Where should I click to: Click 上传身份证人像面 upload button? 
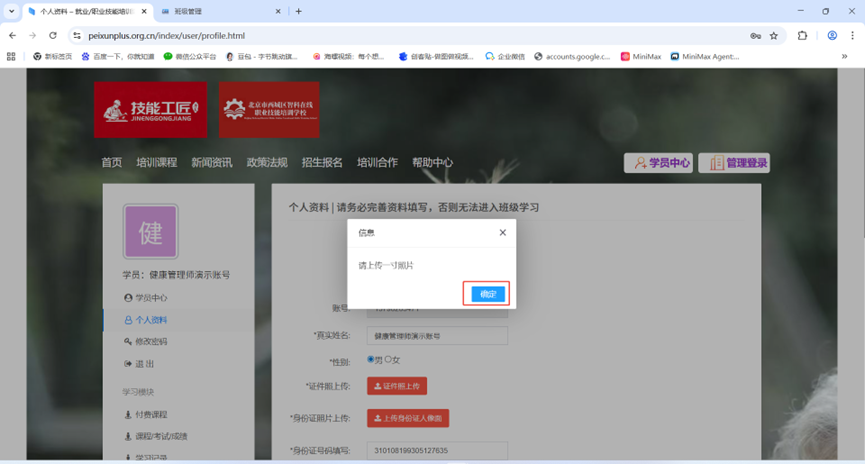tap(408, 418)
